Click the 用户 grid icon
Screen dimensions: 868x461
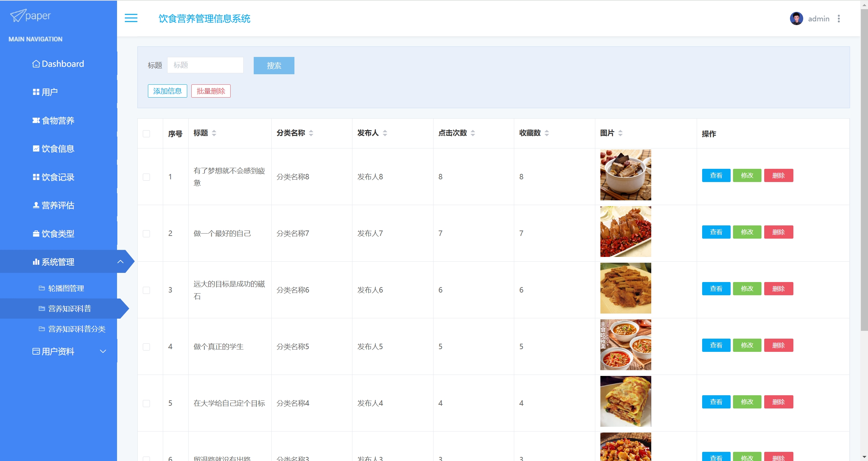pos(36,92)
